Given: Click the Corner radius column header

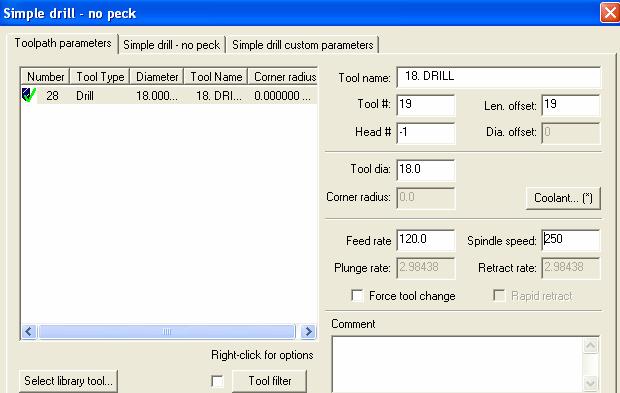Looking at the screenshot, I should [283, 77].
